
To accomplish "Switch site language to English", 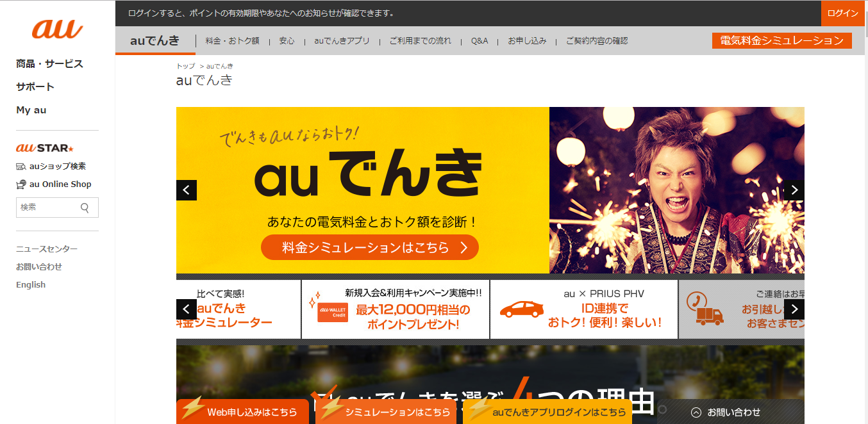I will [x=31, y=285].
